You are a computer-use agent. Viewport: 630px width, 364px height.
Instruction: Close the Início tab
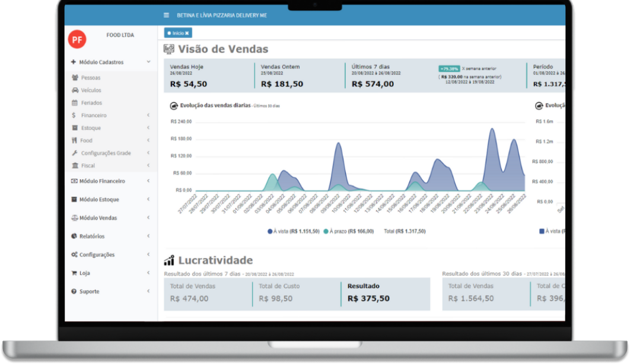tap(187, 33)
